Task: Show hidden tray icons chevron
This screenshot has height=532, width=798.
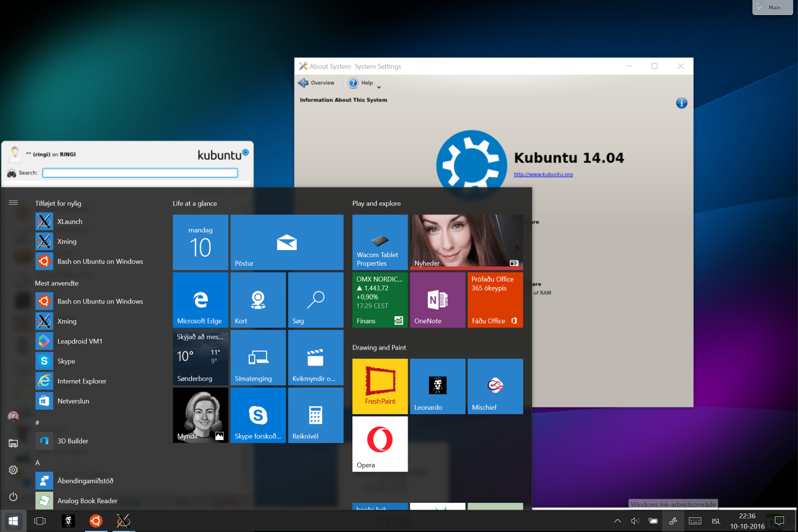Action: point(618,521)
